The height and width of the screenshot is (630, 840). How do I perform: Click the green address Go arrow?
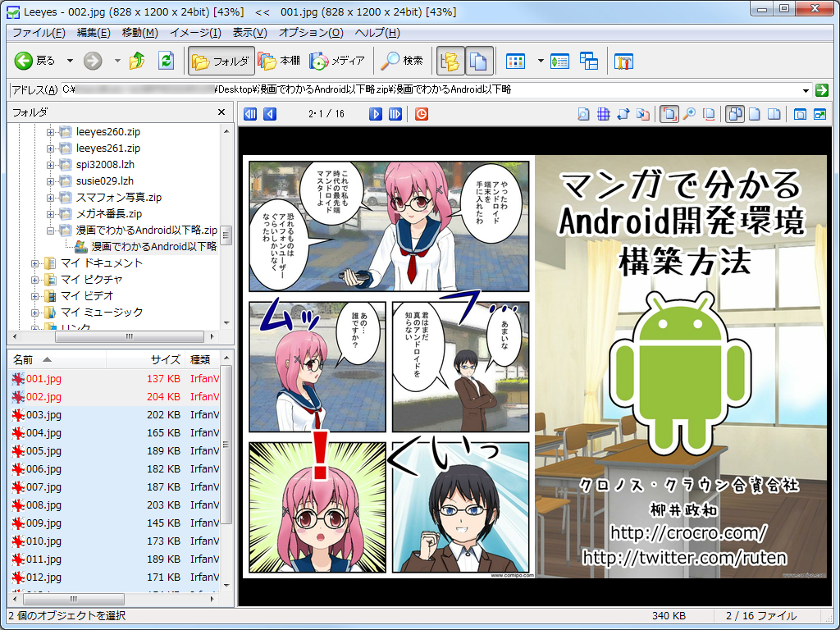pyautogui.click(x=822, y=90)
